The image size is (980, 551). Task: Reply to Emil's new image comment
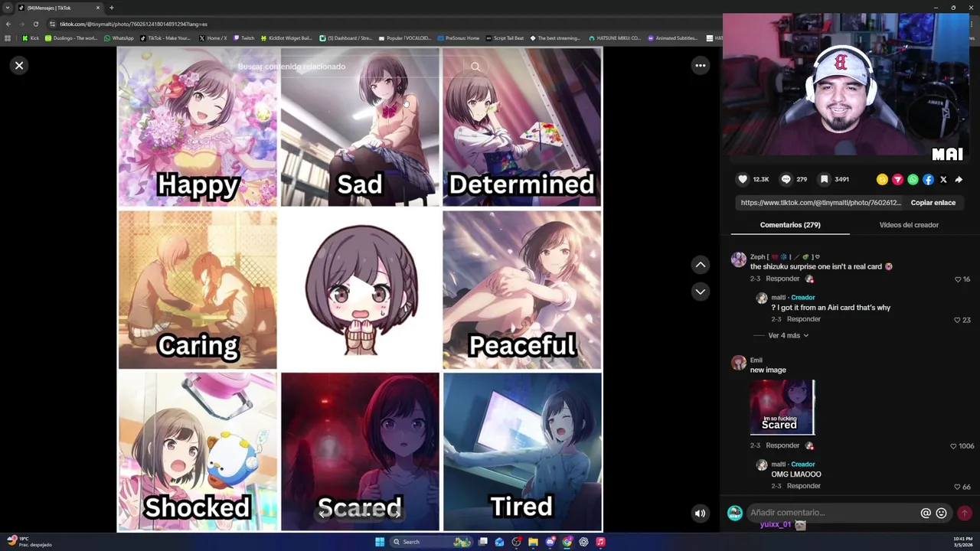[x=782, y=445]
